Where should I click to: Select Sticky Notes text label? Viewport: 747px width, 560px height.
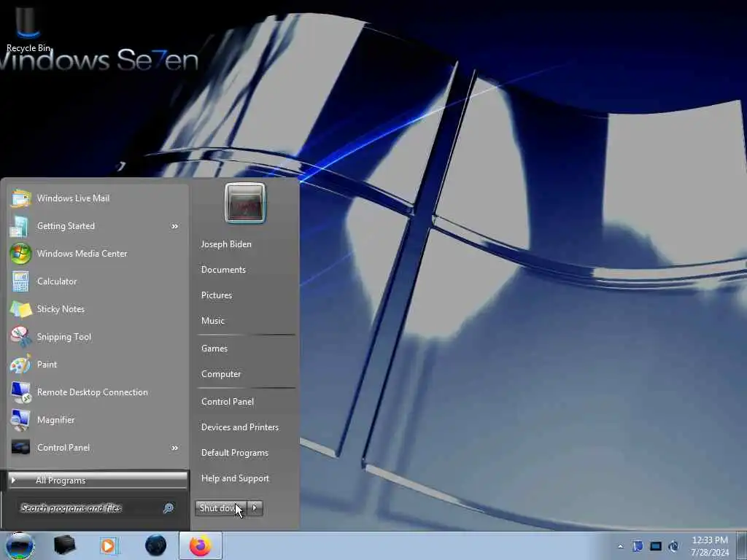pyautogui.click(x=61, y=309)
